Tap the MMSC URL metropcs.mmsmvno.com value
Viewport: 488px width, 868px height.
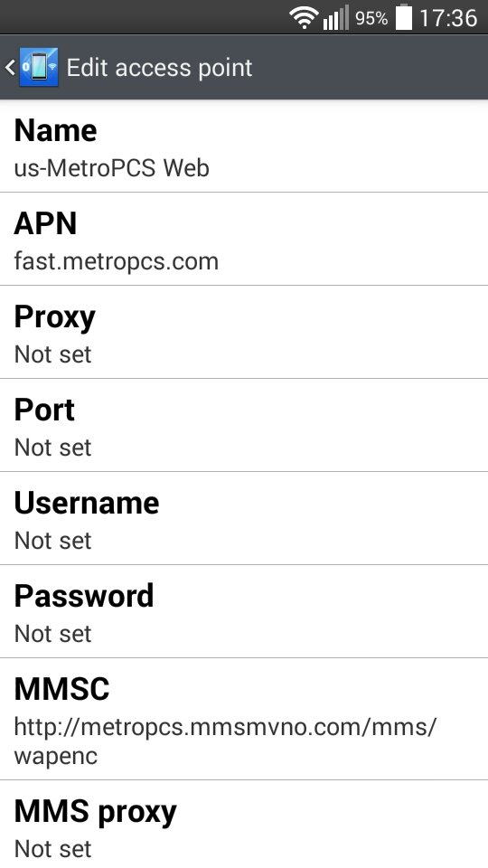point(226,741)
